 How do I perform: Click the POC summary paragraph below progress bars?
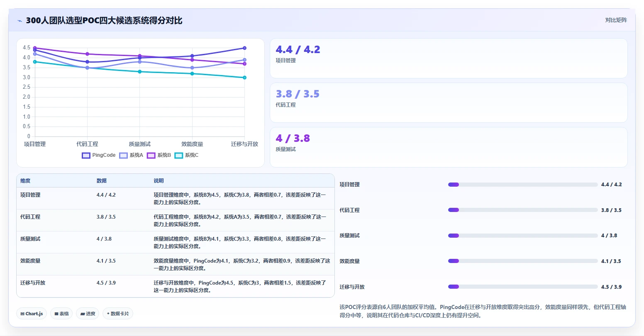tap(483, 311)
